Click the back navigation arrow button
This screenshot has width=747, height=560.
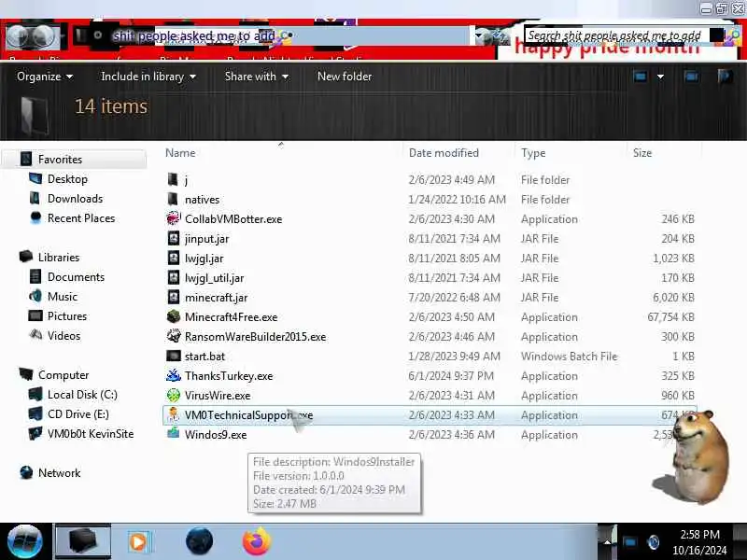18,36
